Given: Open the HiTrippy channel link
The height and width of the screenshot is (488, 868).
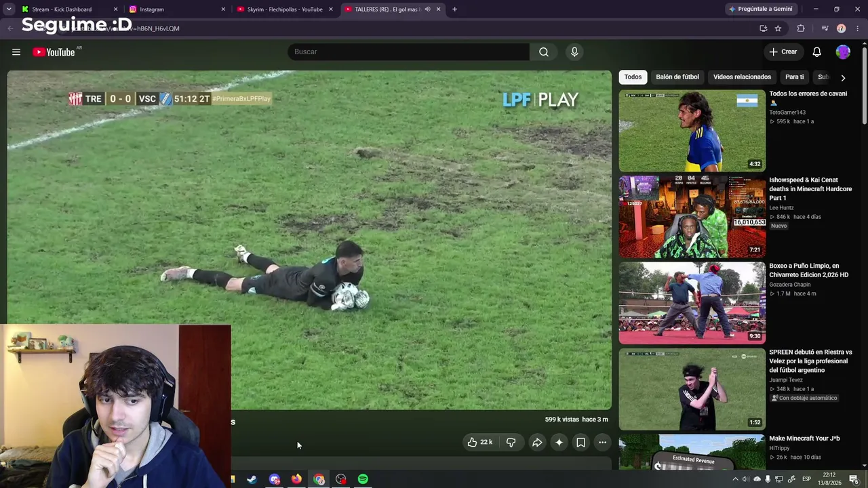Looking at the screenshot, I should [x=780, y=448].
